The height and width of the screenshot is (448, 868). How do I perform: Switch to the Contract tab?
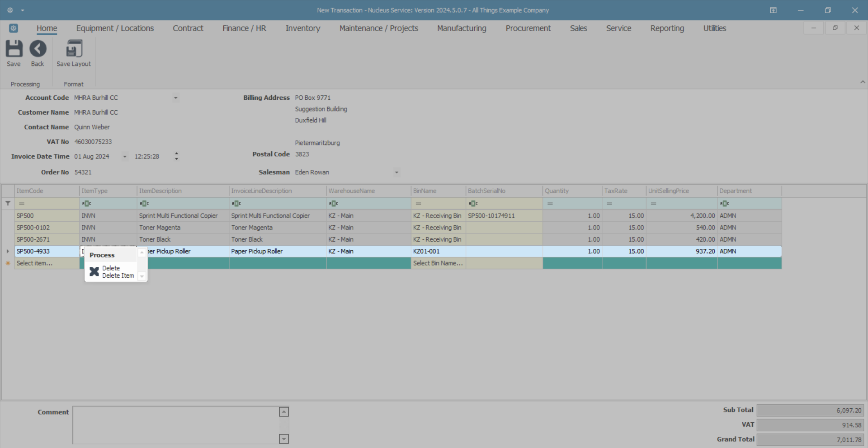coord(188,28)
